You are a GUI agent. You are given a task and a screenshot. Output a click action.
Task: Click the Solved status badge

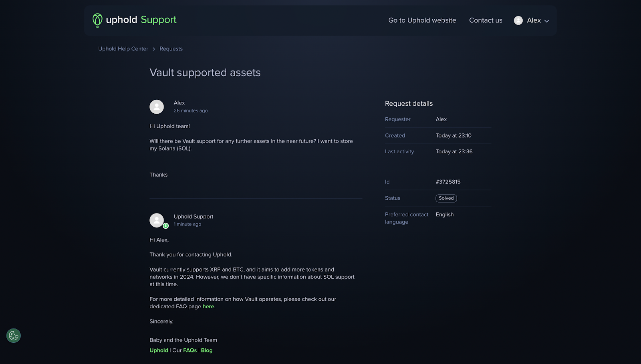446,198
